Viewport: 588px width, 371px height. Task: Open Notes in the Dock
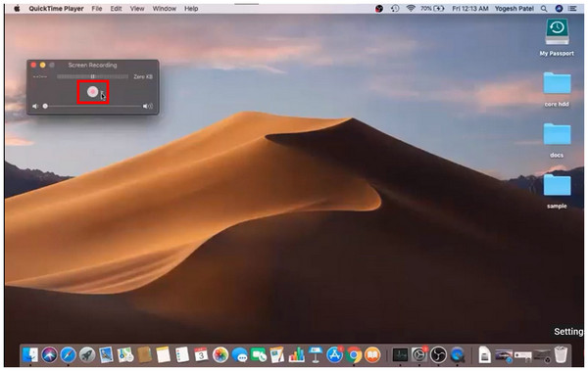pos(163,354)
